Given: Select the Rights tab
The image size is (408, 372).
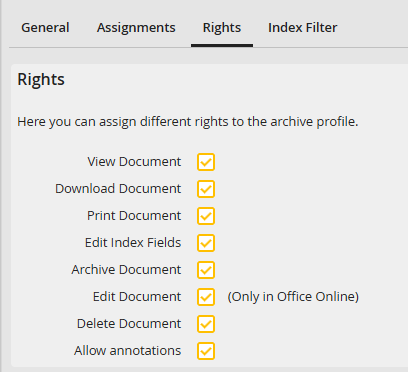Looking at the screenshot, I should click(222, 28).
